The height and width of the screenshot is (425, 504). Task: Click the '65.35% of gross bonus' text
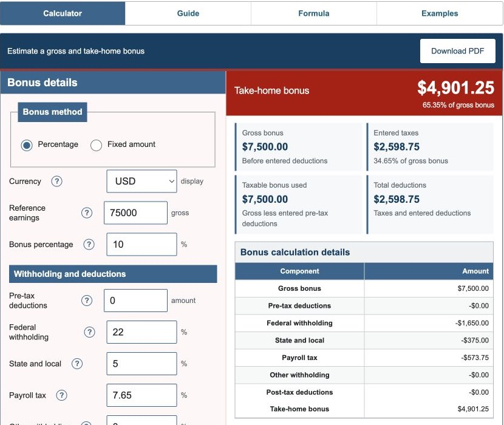click(458, 105)
